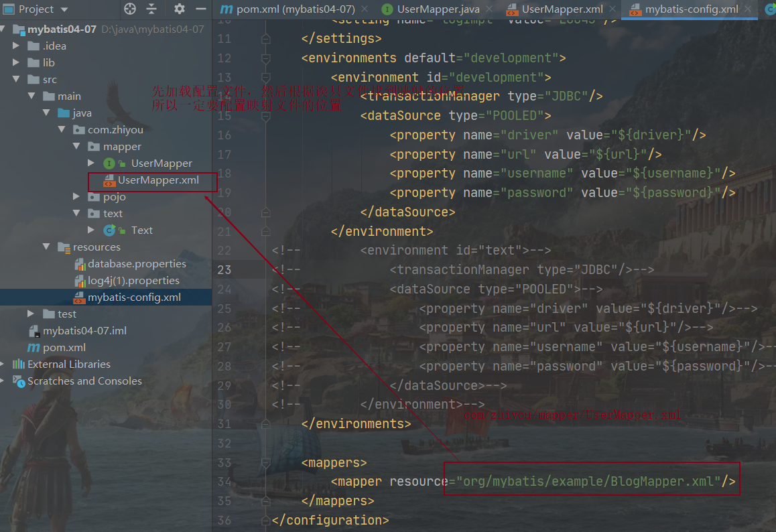The height and width of the screenshot is (532, 776).
Task: Expand the test folder
Action: (x=31, y=314)
